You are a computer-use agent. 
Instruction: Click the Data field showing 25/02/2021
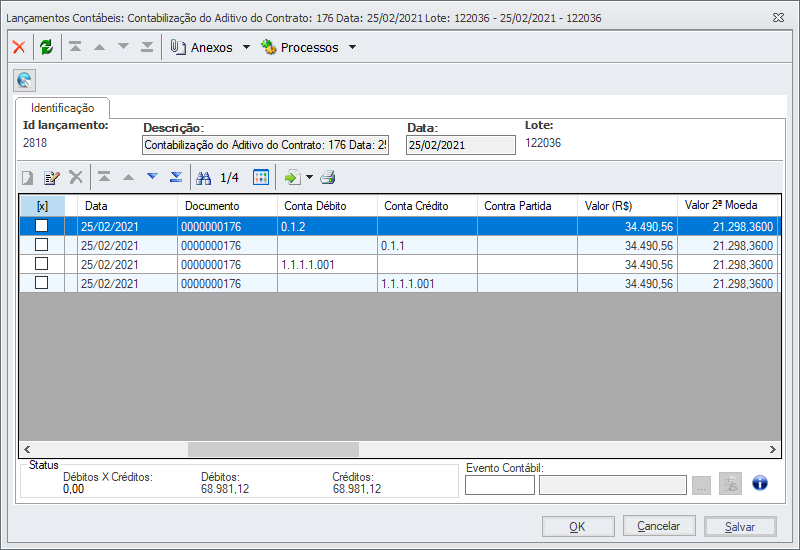(x=461, y=145)
